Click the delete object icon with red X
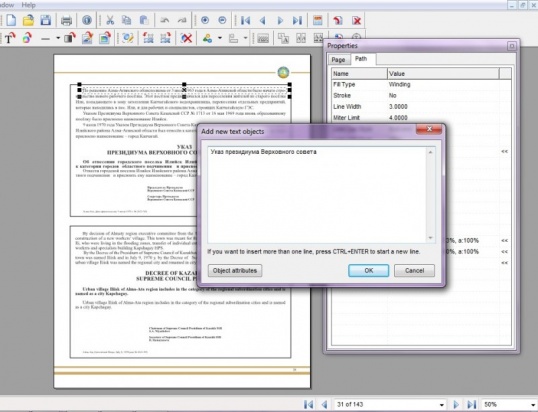The height and width of the screenshot is (412, 538). [186, 38]
